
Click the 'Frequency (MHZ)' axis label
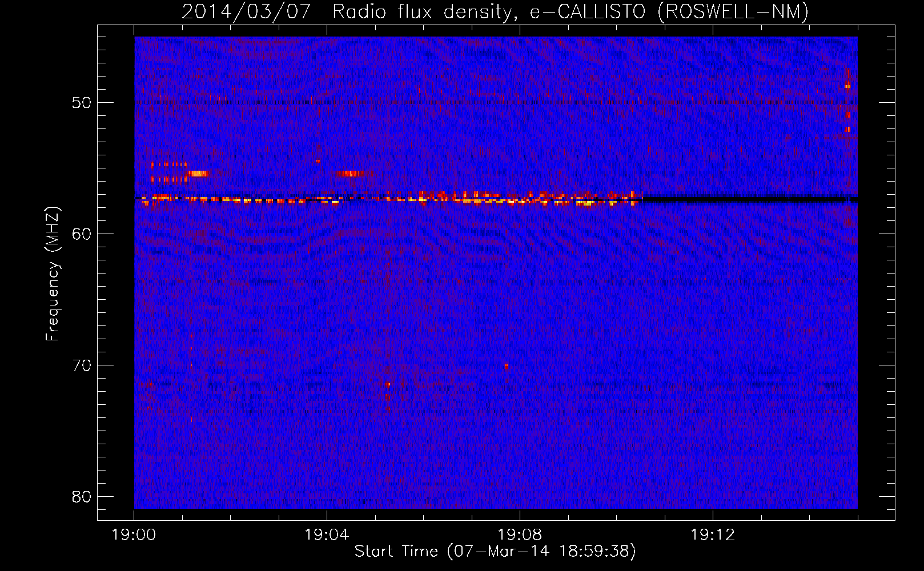tap(52, 274)
